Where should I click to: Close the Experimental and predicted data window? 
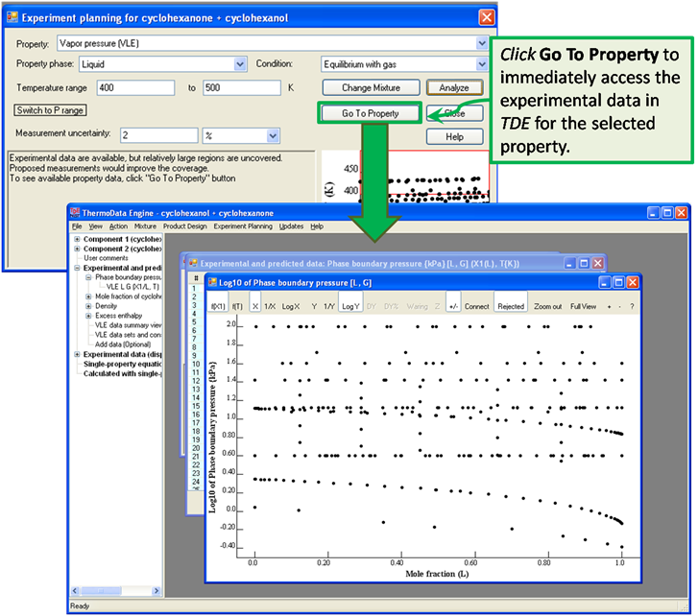(598, 263)
